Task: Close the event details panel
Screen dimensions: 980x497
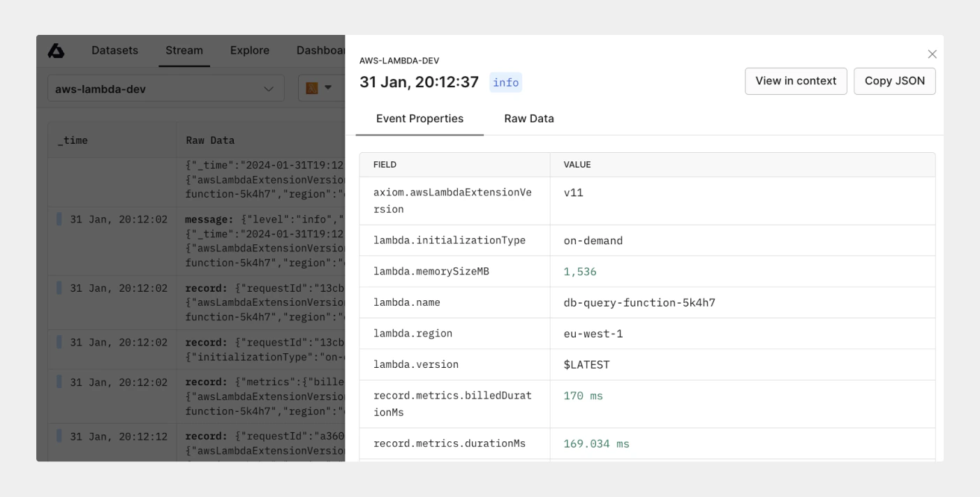Action: click(932, 54)
